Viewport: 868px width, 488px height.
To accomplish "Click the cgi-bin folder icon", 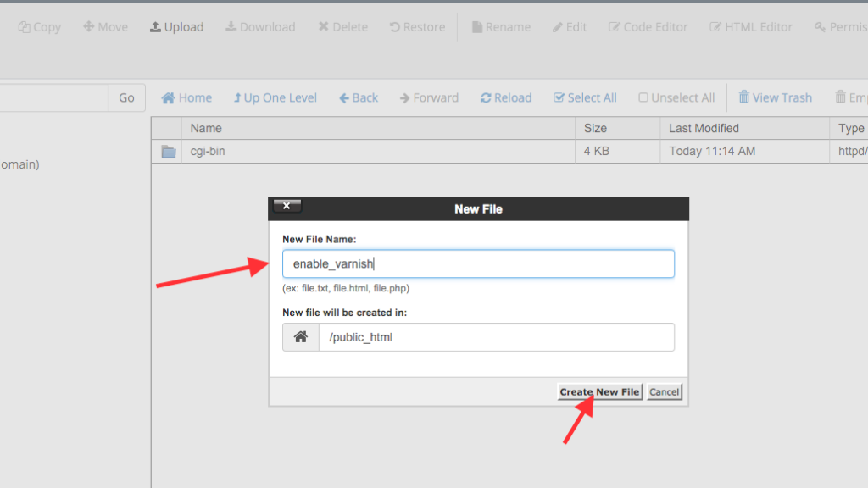I will 169,151.
